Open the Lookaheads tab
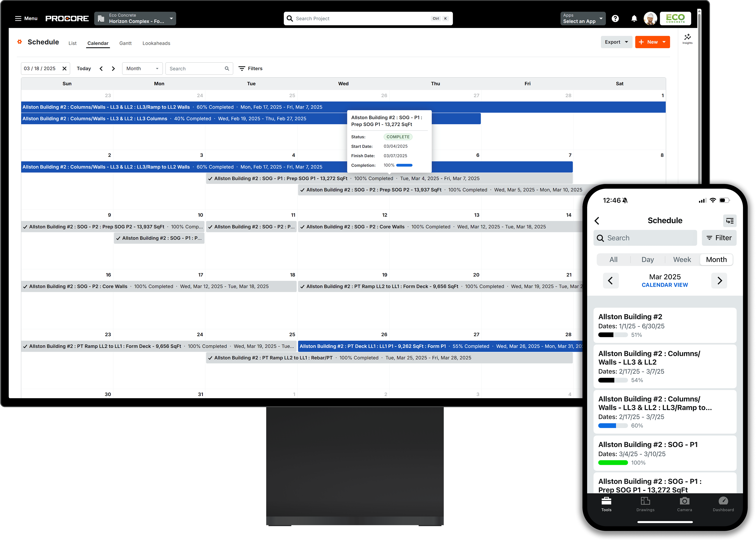This screenshot has width=756, height=541. pyautogui.click(x=156, y=43)
